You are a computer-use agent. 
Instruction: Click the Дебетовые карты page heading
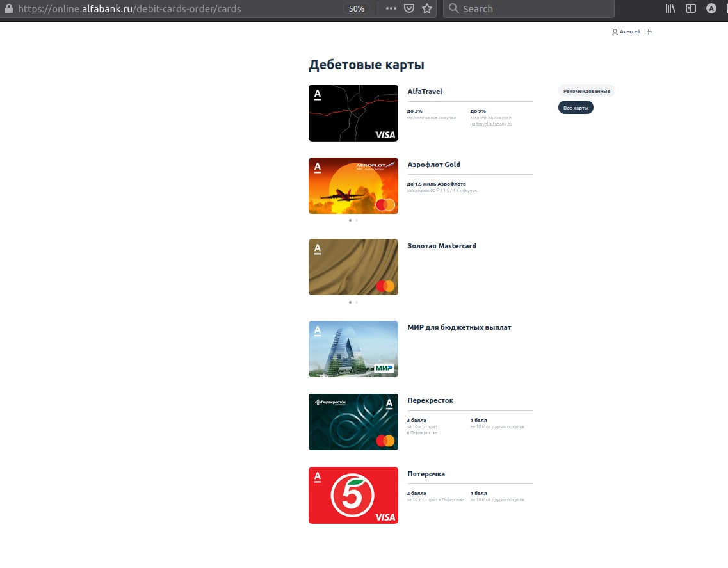(x=366, y=65)
